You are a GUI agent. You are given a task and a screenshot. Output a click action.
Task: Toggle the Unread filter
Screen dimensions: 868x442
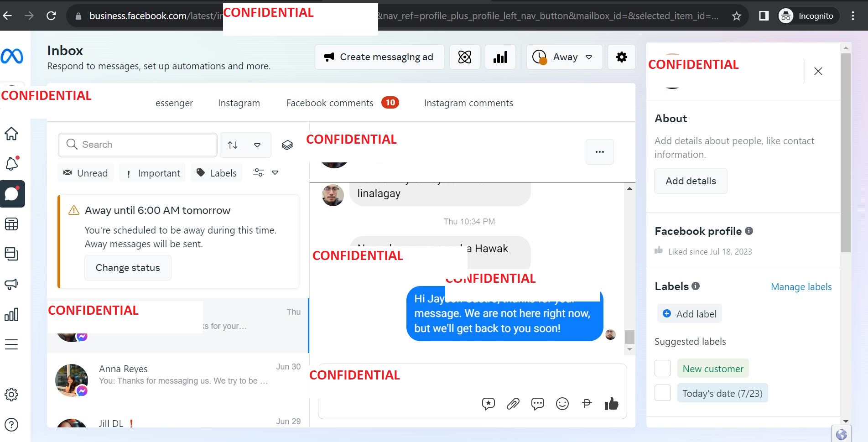pyautogui.click(x=86, y=173)
